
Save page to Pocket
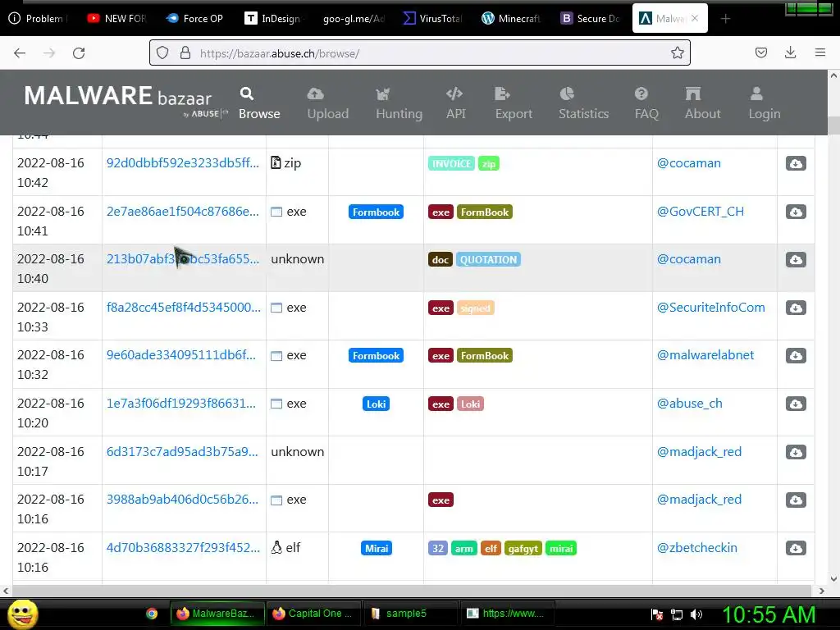pos(760,52)
